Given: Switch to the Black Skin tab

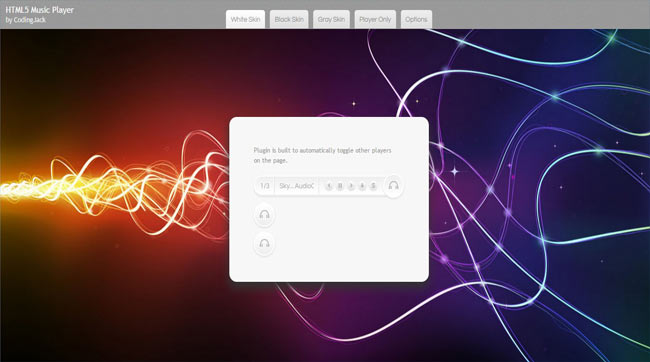Looking at the screenshot, I should tap(289, 19).
